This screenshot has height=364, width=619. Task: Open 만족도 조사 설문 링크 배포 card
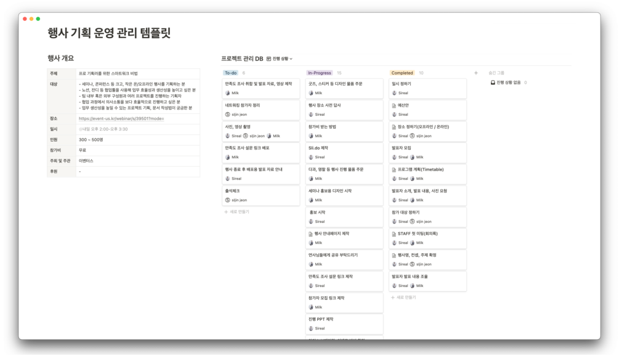pos(261,152)
